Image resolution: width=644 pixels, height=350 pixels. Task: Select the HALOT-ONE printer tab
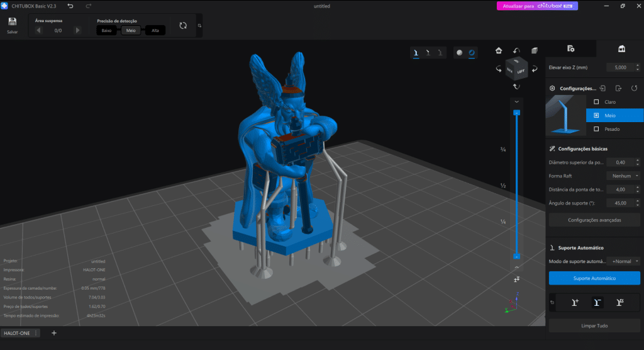[x=17, y=333]
